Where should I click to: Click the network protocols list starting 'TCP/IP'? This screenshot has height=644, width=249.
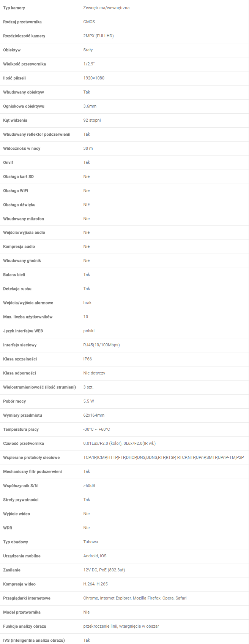(164, 457)
